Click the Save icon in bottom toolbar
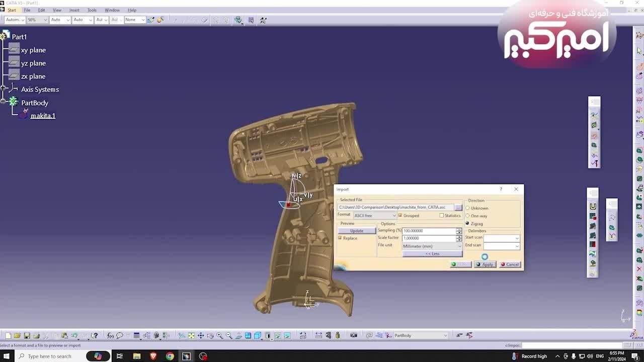Screen dimensions: 644x362 (x=27, y=336)
